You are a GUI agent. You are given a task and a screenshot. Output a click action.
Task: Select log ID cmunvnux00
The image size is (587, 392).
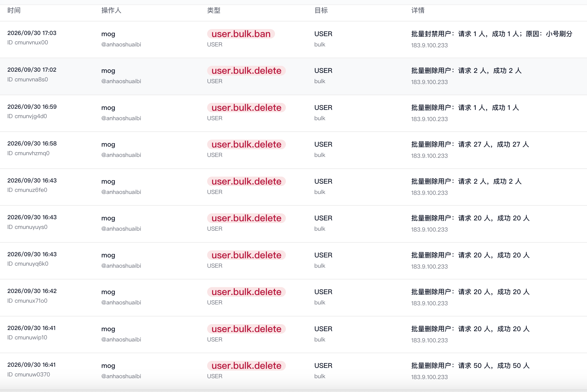pos(28,42)
